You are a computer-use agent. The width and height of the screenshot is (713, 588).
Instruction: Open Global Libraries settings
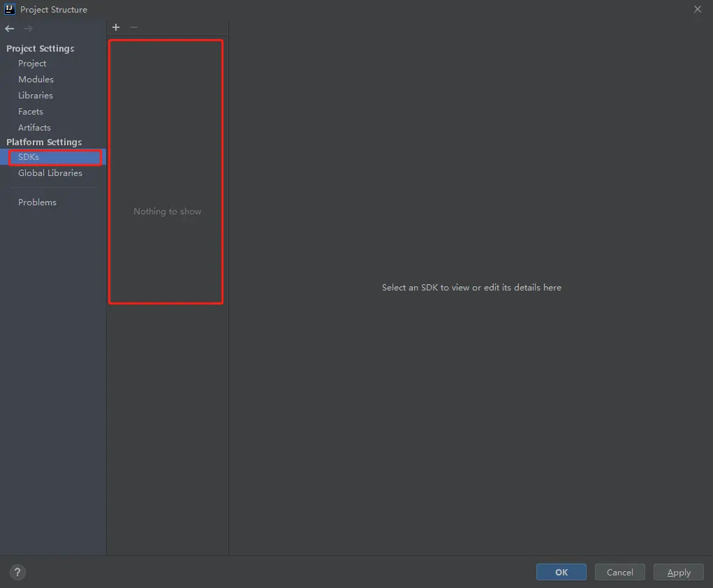50,172
